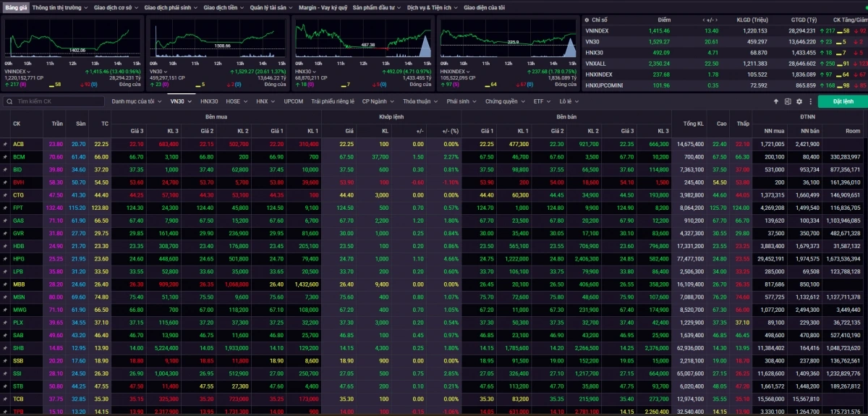Viewport: 868px width, 416px height.
Task: Click the pin icon on the HDB row
Action: coord(5,245)
